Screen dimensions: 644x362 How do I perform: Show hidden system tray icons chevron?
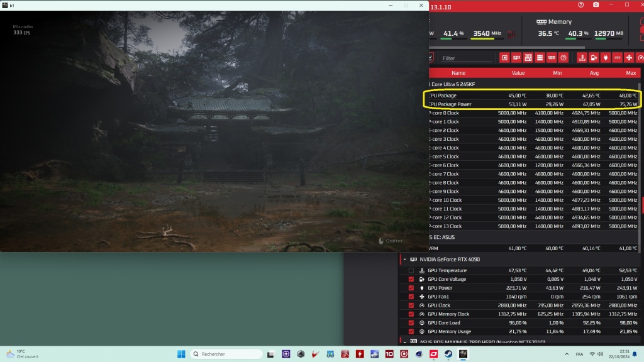tap(567, 354)
